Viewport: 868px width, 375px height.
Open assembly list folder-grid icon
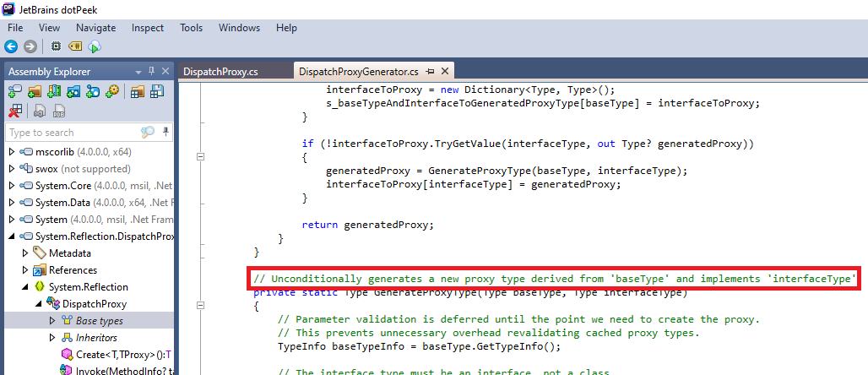pos(138,92)
